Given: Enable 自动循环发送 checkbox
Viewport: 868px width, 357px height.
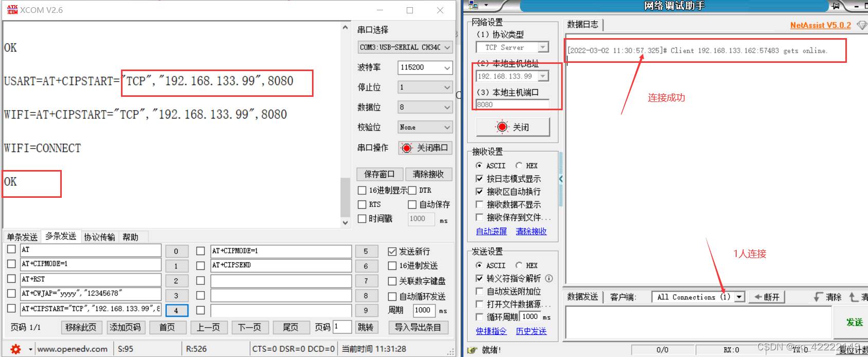Looking at the screenshot, I should (x=392, y=297).
